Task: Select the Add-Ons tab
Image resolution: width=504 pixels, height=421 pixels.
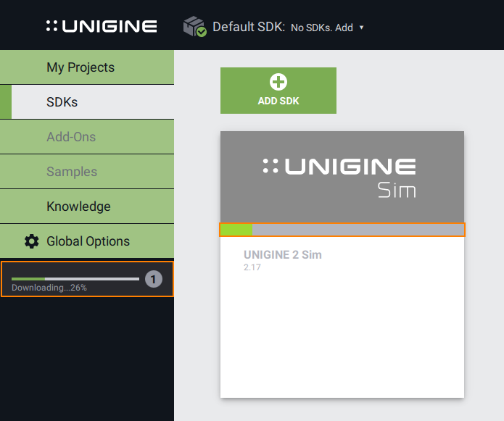Action: coord(71,137)
